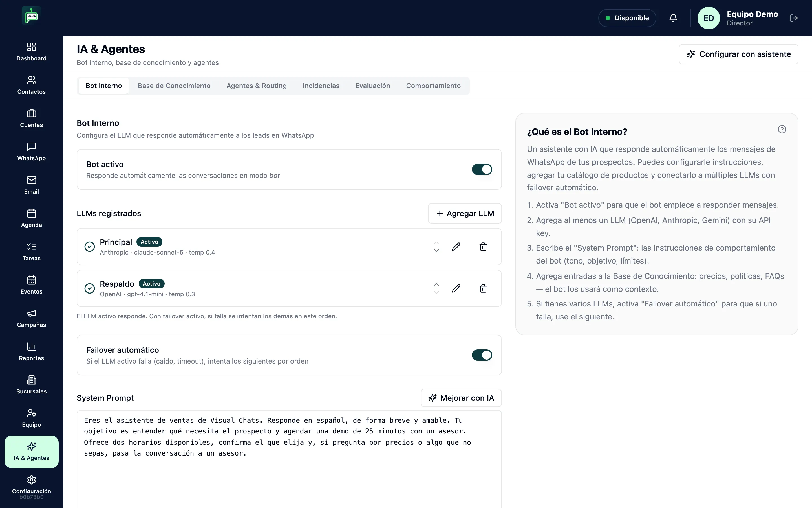Click the logout icon
Viewport: 812px width, 508px height.
(794, 18)
